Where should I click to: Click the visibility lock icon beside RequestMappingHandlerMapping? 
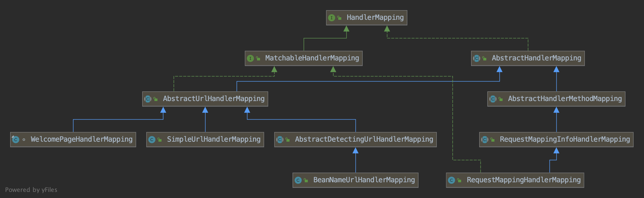tap(459, 180)
